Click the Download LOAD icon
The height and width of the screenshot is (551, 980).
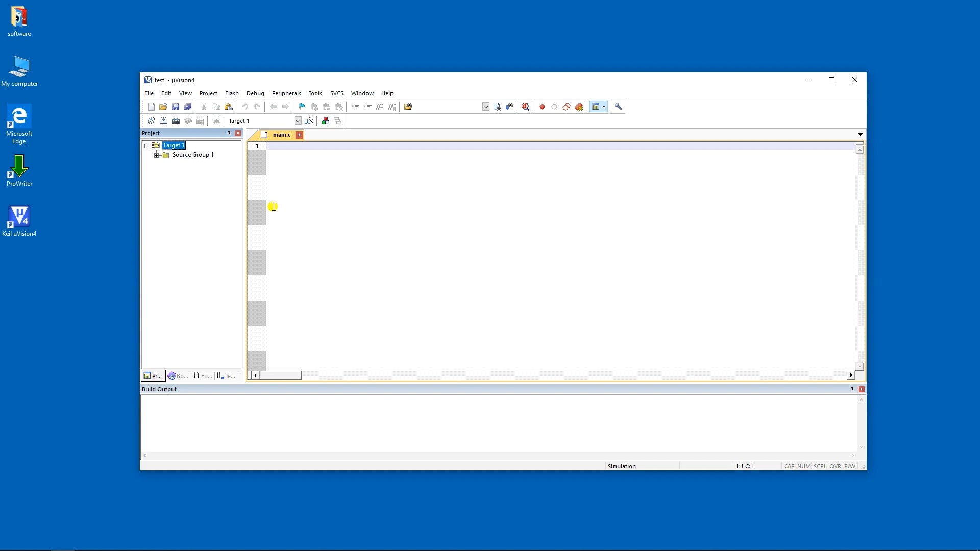216,121
